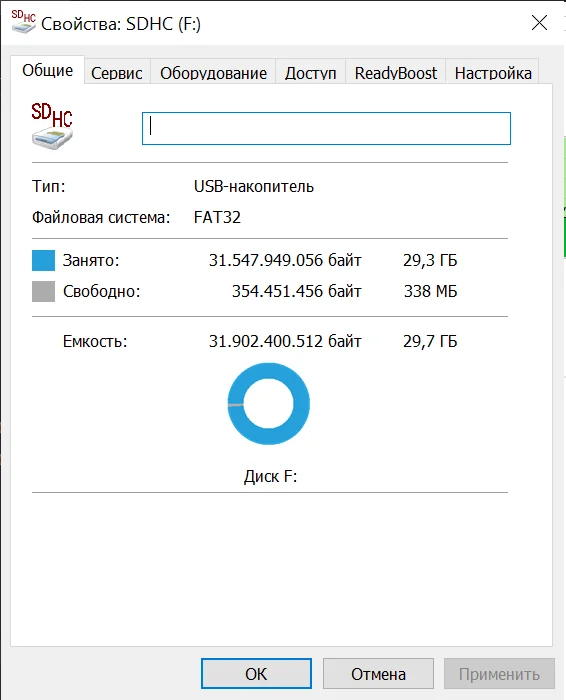Switch to the Сервис tab
Screen dimensions: 566x700
click(117, 73)
